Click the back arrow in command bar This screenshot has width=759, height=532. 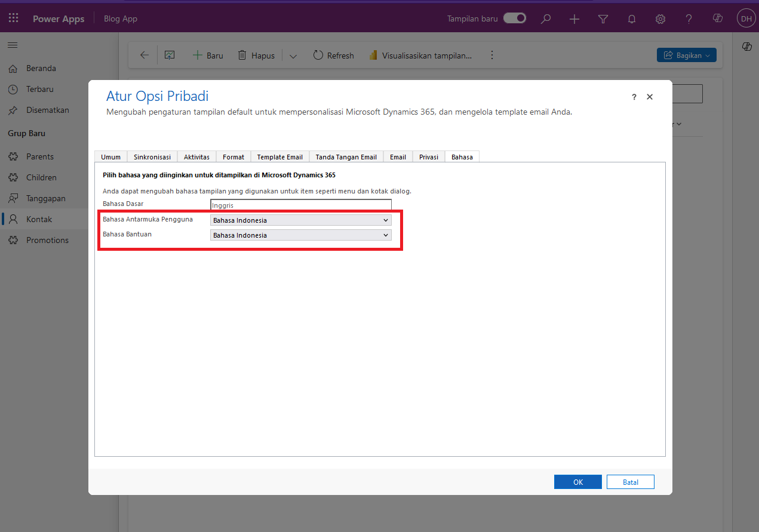(x=145, y=55)
